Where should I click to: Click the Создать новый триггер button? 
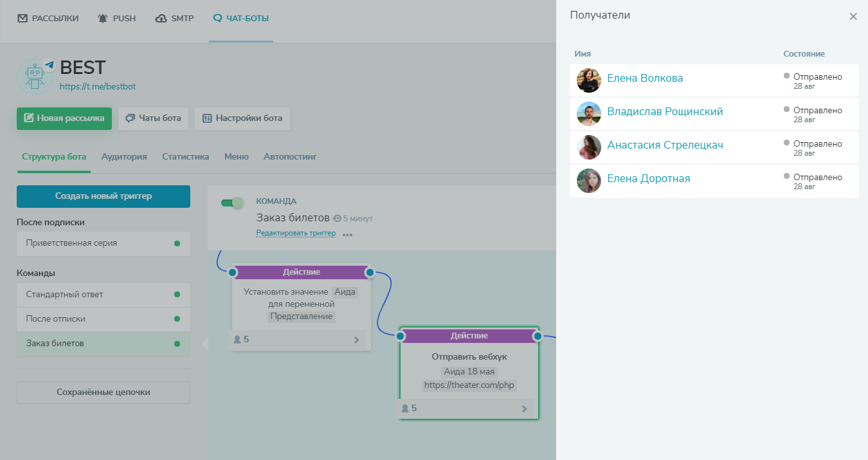point(104,196)
